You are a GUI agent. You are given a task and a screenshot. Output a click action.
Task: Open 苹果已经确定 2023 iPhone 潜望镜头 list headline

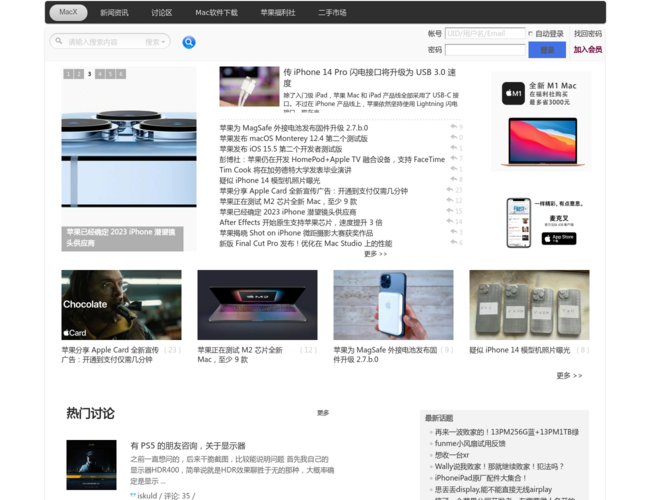point(288,212)
